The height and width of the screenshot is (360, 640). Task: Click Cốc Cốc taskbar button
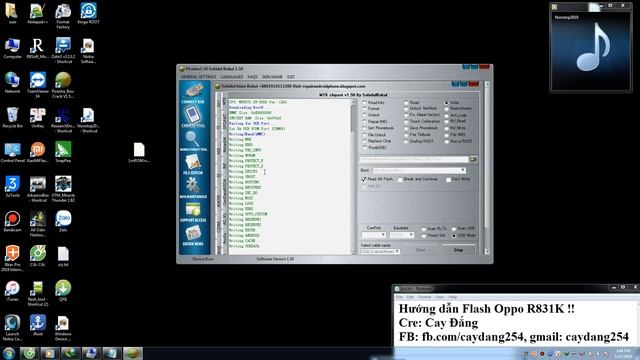pyautogui.click(x=29, y=353)
